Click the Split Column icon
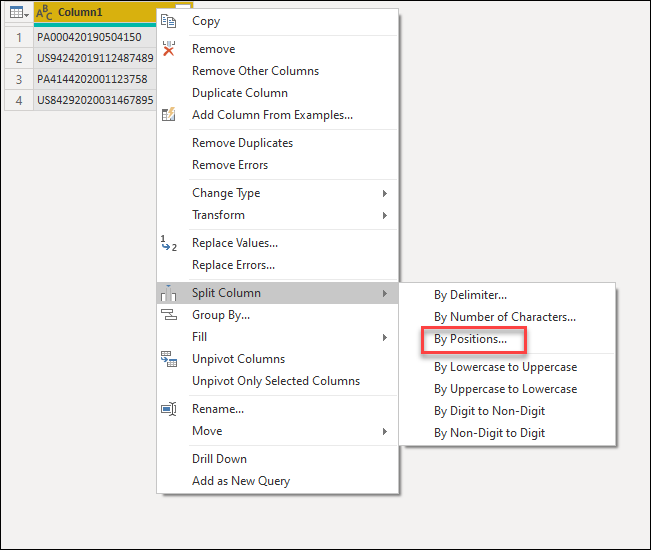651x550 pixels. coord(169,293)
